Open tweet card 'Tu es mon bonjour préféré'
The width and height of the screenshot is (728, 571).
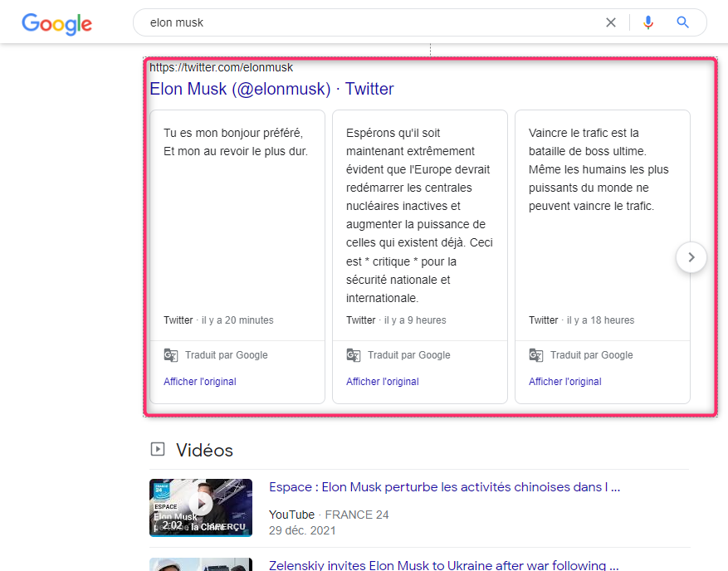[237, 225]
